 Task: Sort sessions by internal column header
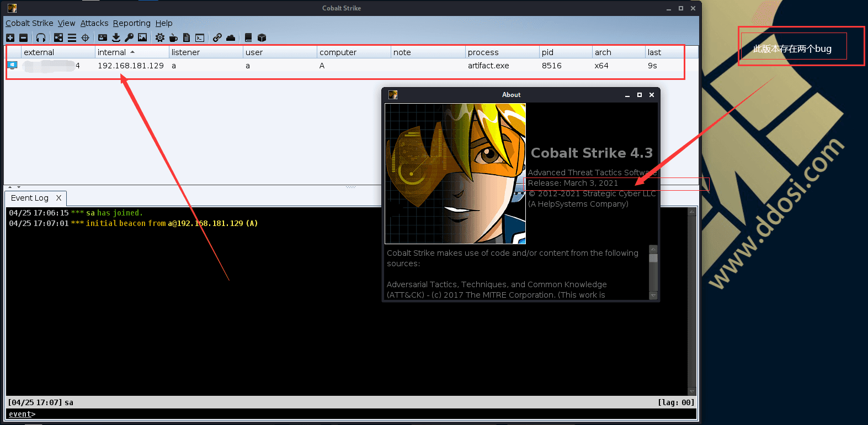click(132, 52)
